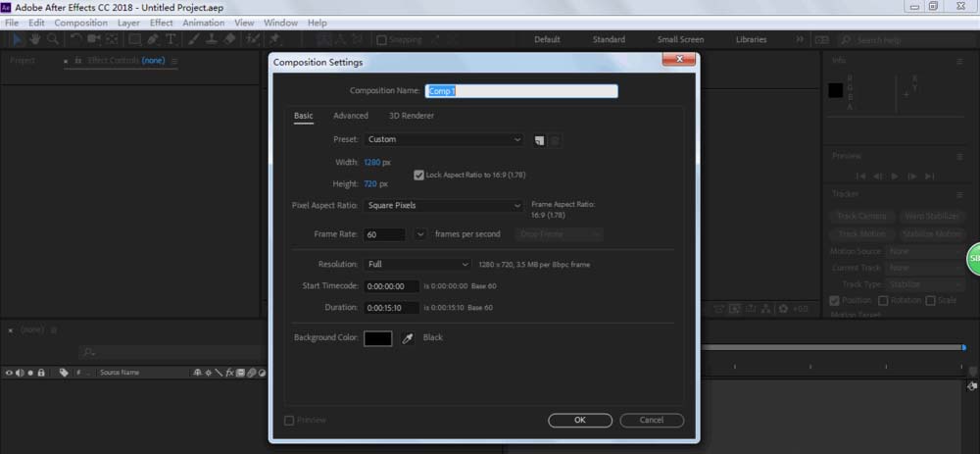This screenshot has height=454, width=980.
Task: Toggle the Preview checkbox in the dialog
Action: click(289, 421)
